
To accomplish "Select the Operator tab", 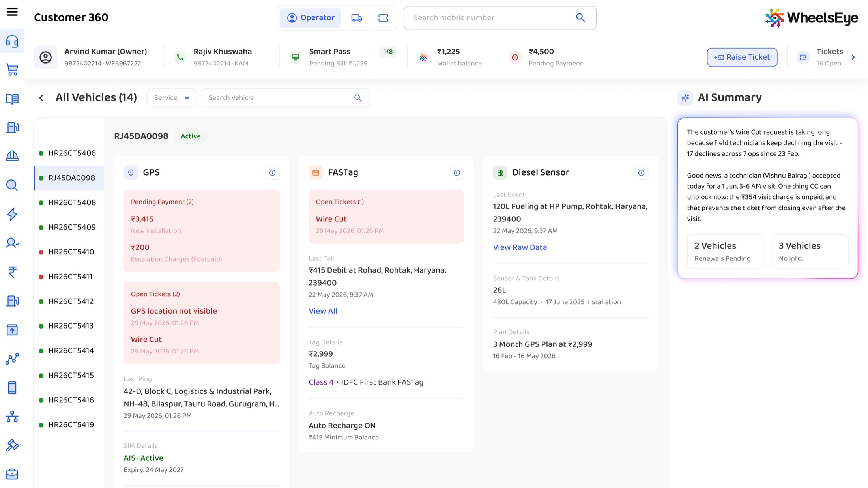I will [x=311, y=18].
